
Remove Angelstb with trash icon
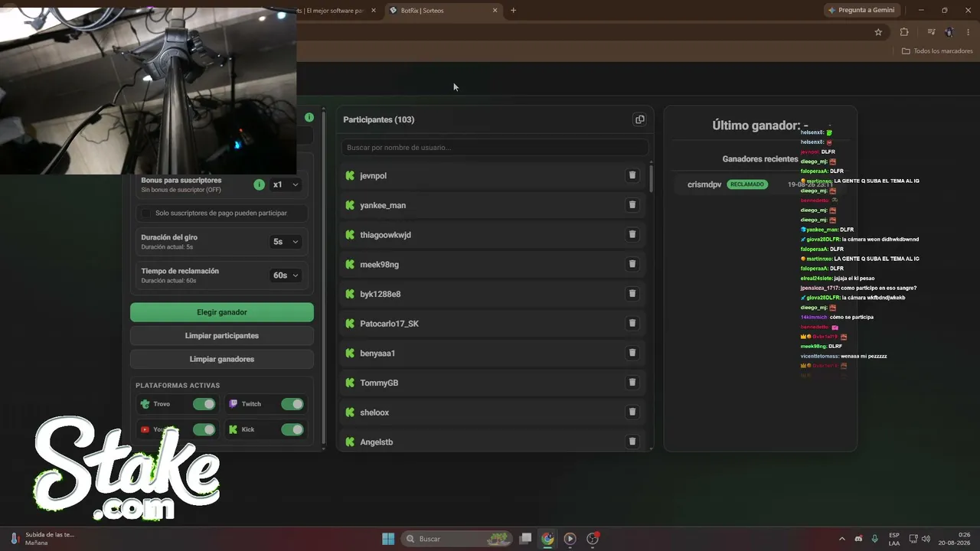pos(632,442)
